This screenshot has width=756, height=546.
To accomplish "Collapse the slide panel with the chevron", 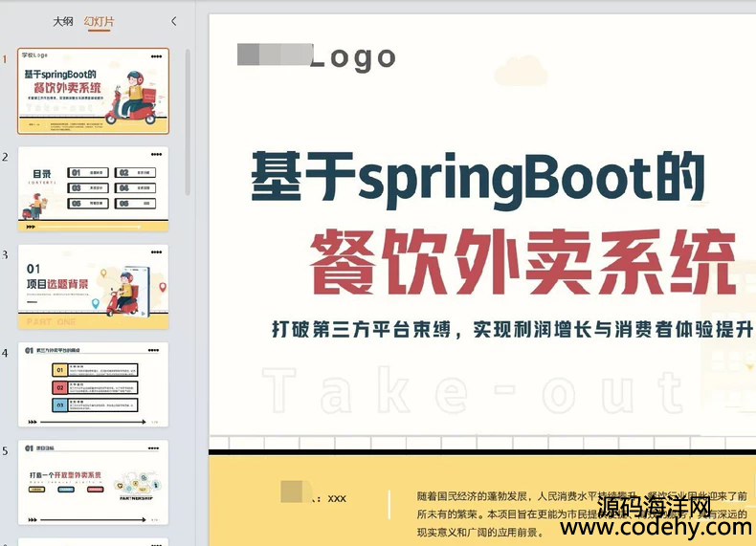I will pos(173,21).
